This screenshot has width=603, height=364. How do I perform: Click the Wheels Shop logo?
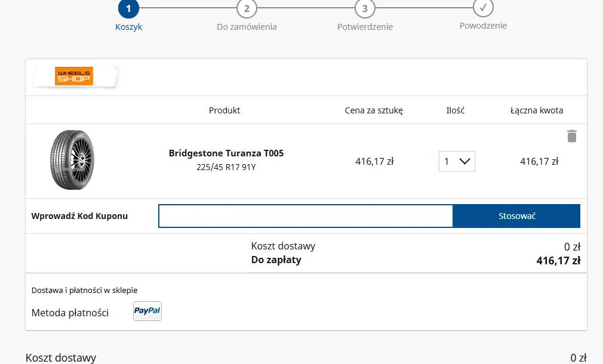[x=74, y=76]
